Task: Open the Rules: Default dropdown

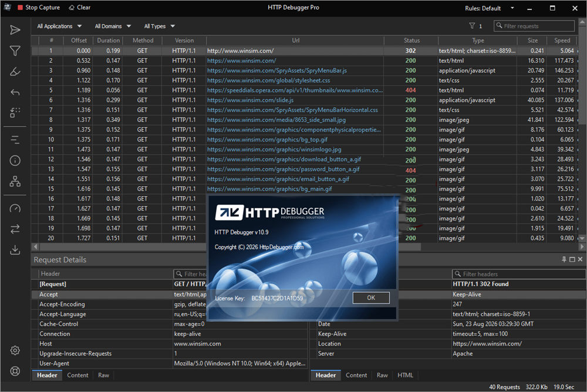Action: [490, 8]
